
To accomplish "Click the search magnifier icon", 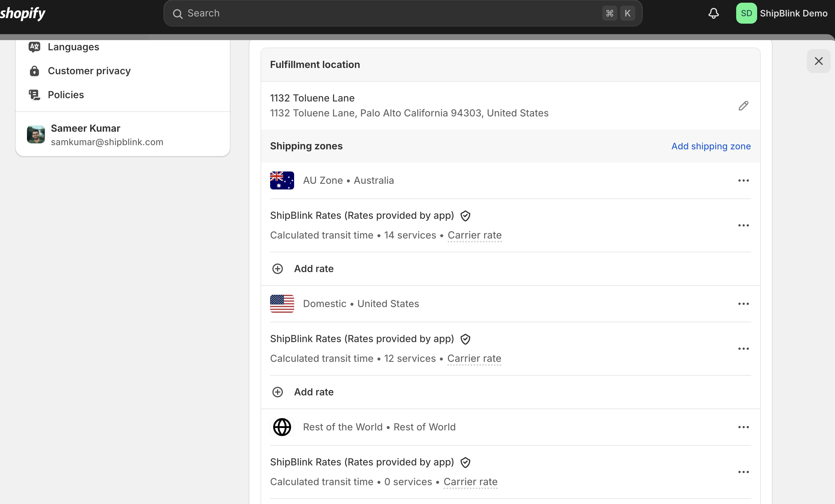I will pyautogui.click(x=178, y=13).
